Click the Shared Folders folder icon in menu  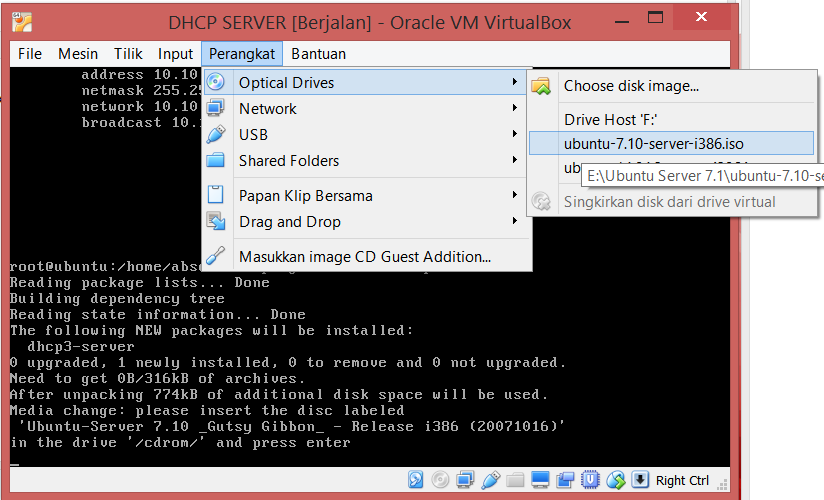coord(215,160)
